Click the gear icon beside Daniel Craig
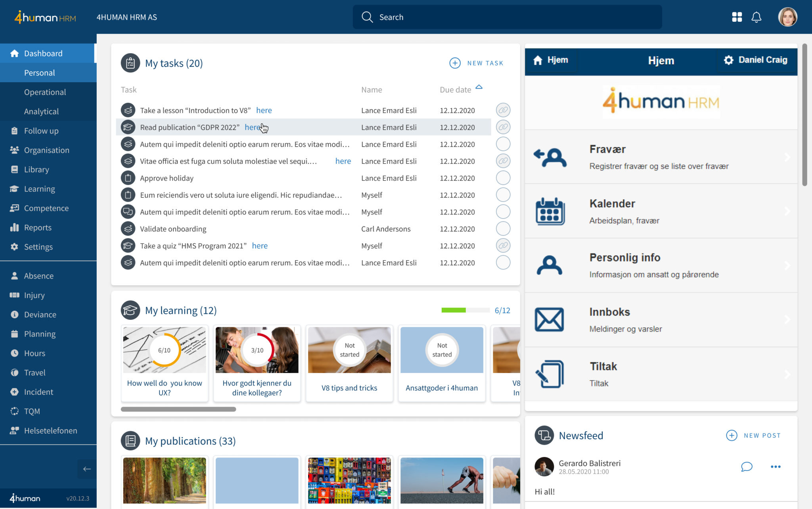This screenshot has height=509, width=812. [728, 60]
